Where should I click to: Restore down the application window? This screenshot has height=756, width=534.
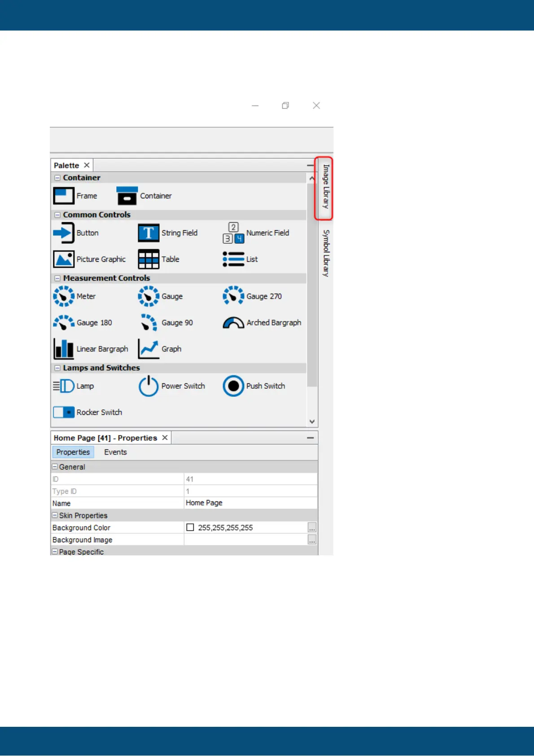click(x=285, y=105)
